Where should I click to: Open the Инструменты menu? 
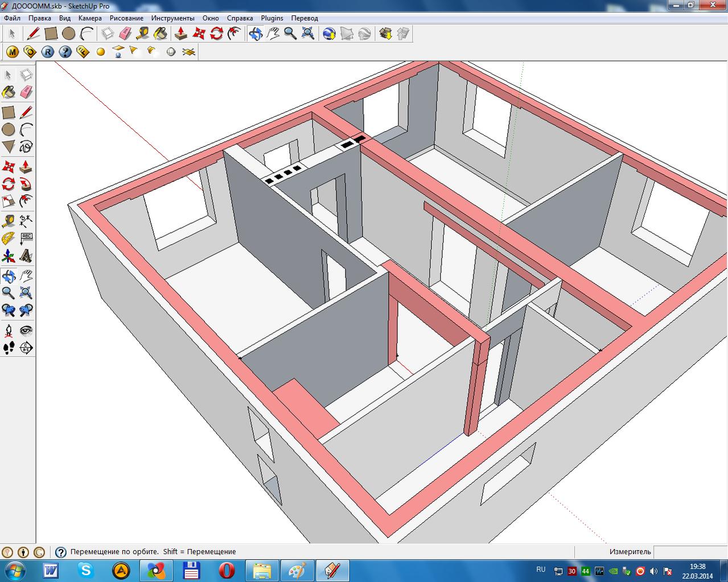point(172,18)
